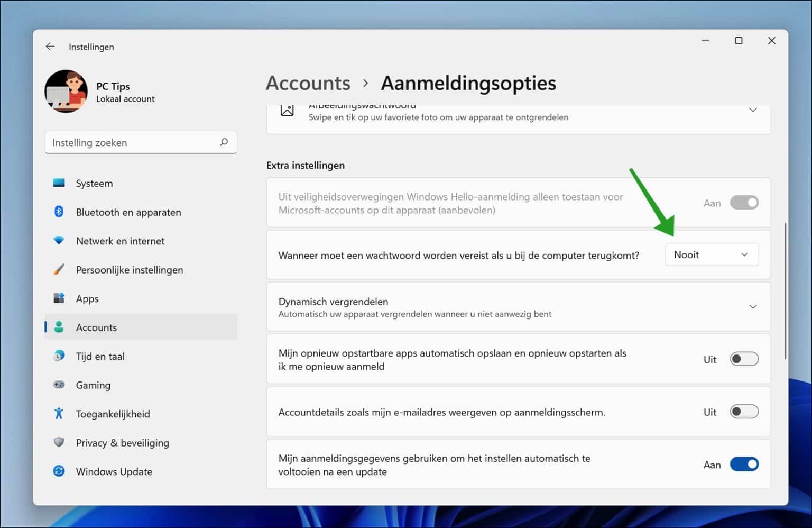Click the Accounts breadcrumb link

pyautogui.click(x=308, y=83)
